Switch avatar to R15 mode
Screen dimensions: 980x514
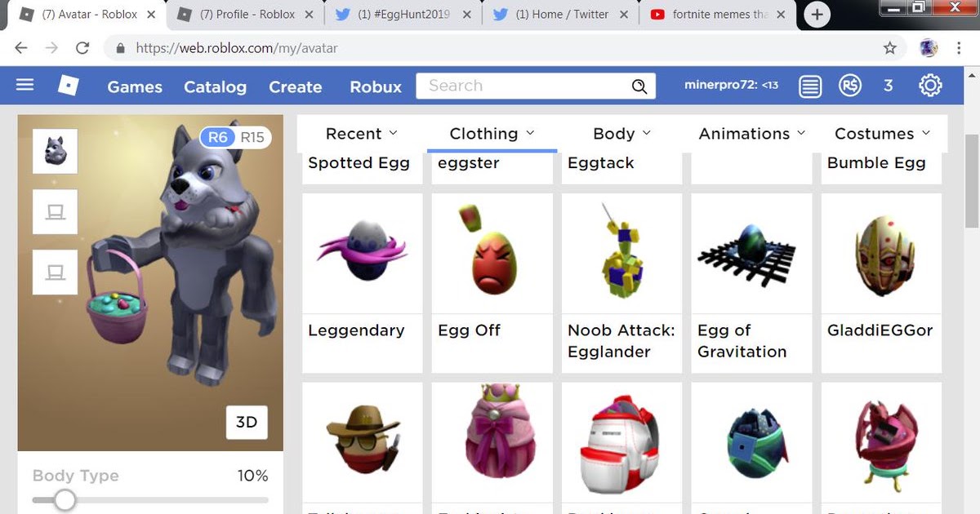[252, 137]
